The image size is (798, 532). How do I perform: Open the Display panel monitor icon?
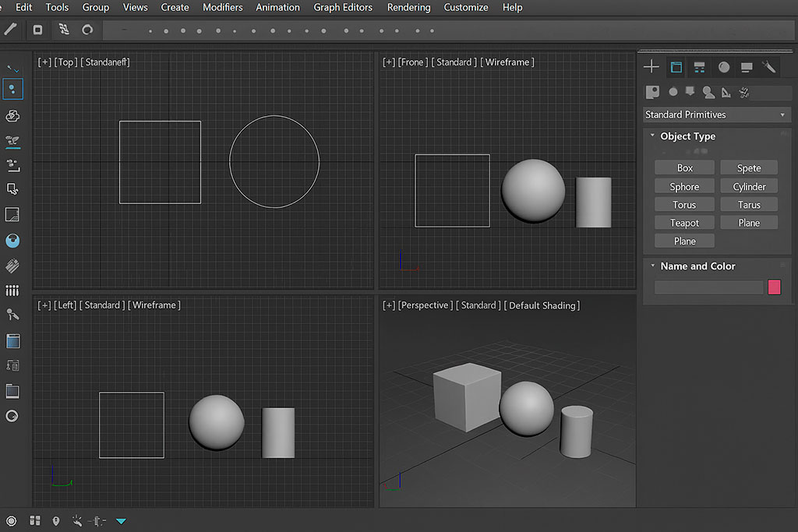pos(747,67)
